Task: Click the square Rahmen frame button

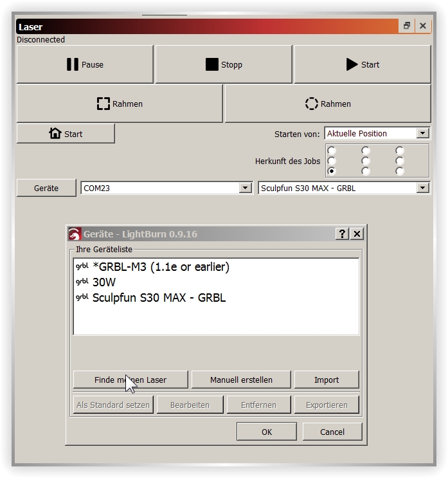Action: tap(120, 104)
